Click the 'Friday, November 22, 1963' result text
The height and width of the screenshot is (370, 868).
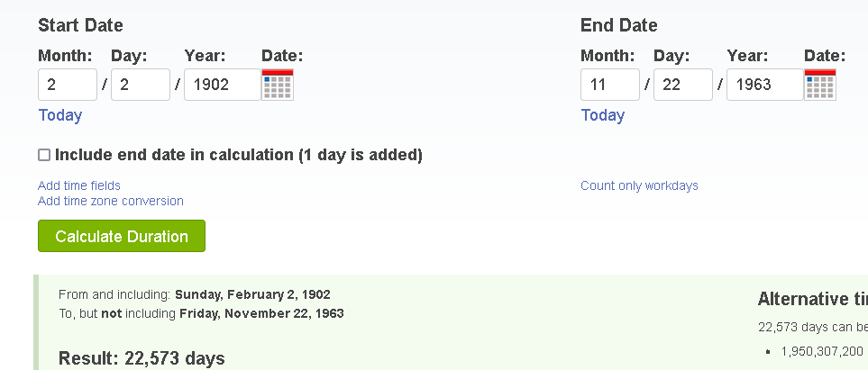[x=261, y=313]
